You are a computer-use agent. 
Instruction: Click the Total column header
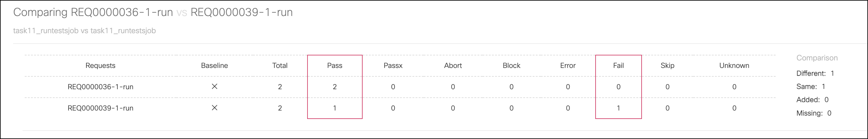280,66
